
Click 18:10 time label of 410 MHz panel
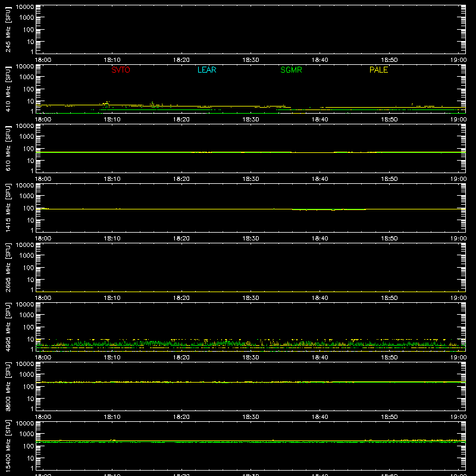click(112, 120)
